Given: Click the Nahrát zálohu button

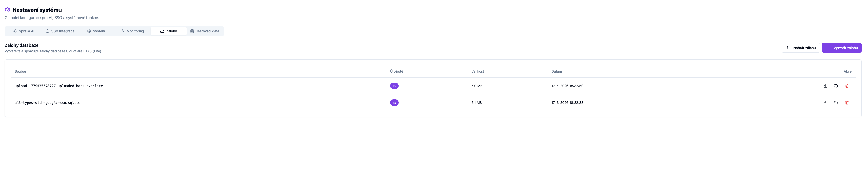Looking at the screenshot, I should click(x=801, y=48).
